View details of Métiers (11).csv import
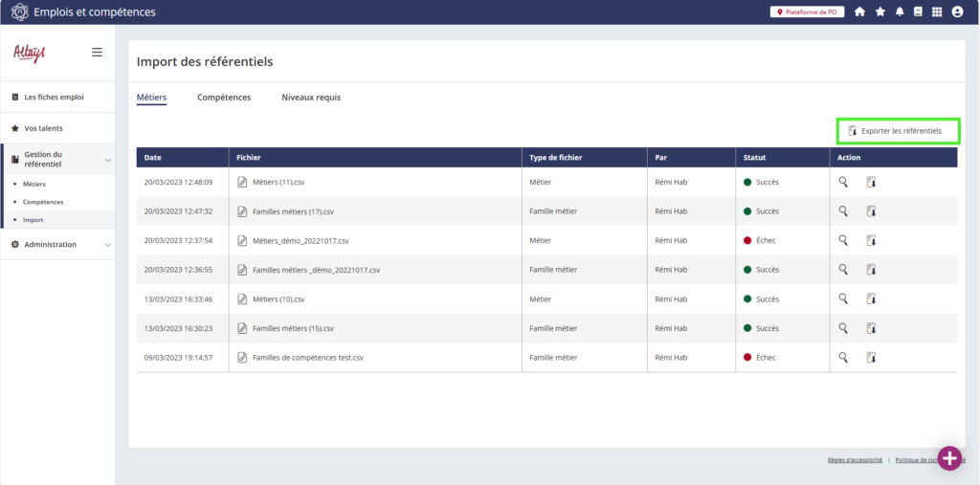The height and width of the screenshot is (485, 980). coord(843,182)
